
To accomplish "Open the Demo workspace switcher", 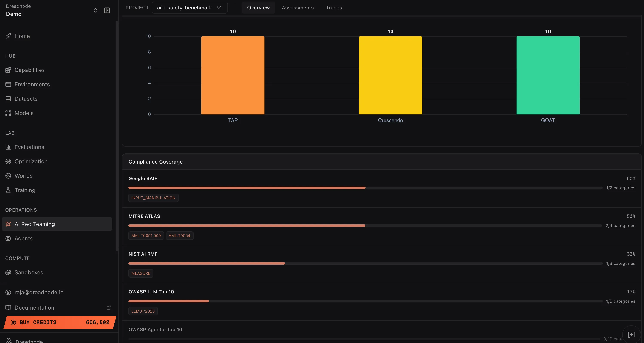I will tap(95, 10).
